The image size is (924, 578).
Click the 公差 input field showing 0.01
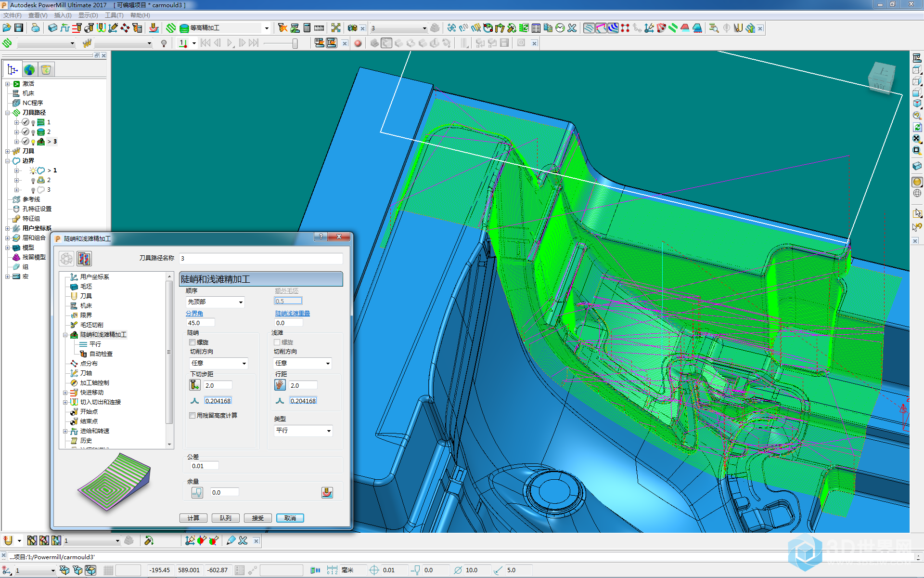(x=204, y=466)
